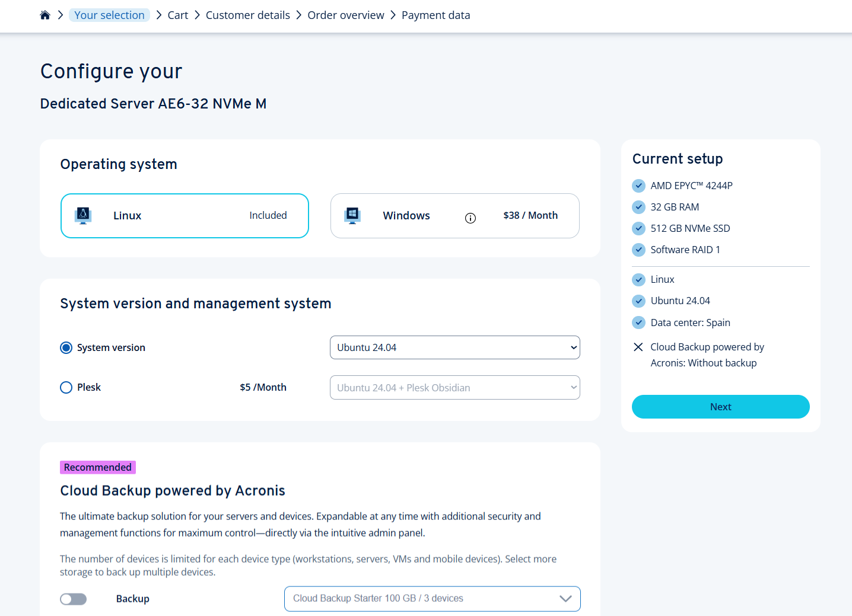The height and width of the screenshot is (616, 852).
Task: Go to the Cart breadcrumb step
Action: [178, 15]
